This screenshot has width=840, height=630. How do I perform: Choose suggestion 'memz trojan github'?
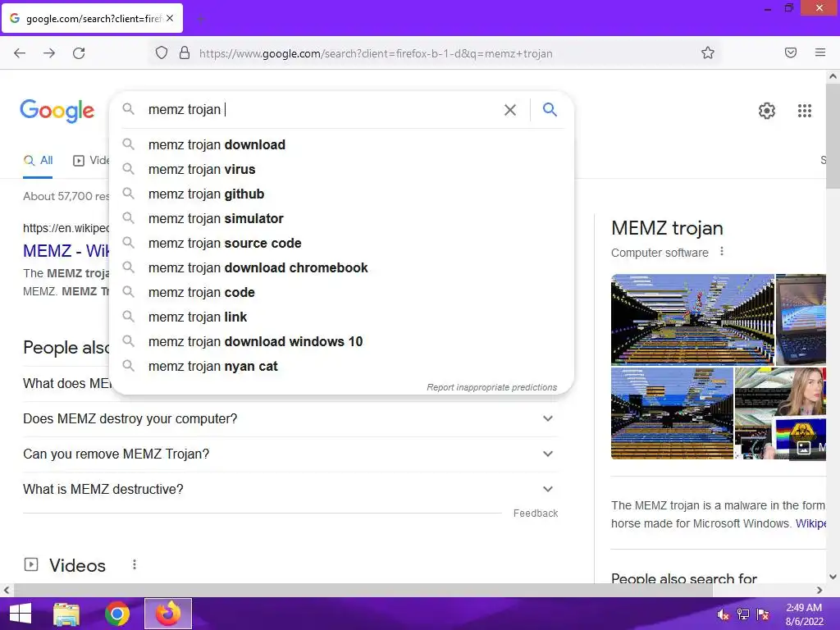click(342, 194)
